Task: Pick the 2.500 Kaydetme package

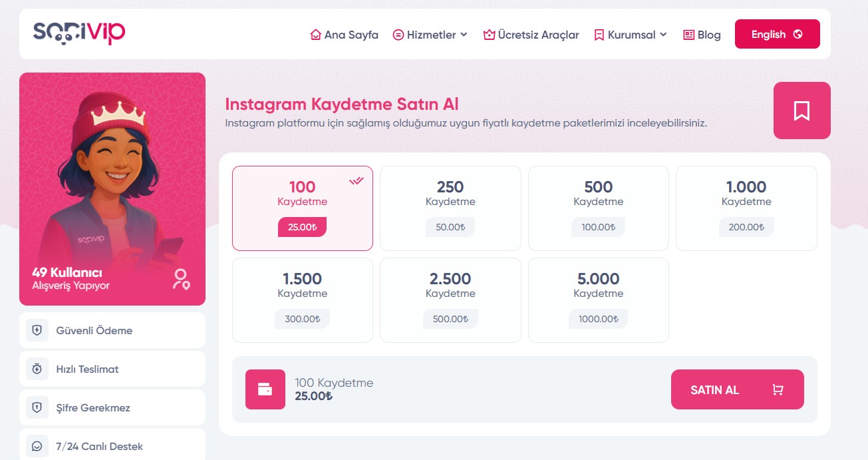Action: [x=450, y=300]
